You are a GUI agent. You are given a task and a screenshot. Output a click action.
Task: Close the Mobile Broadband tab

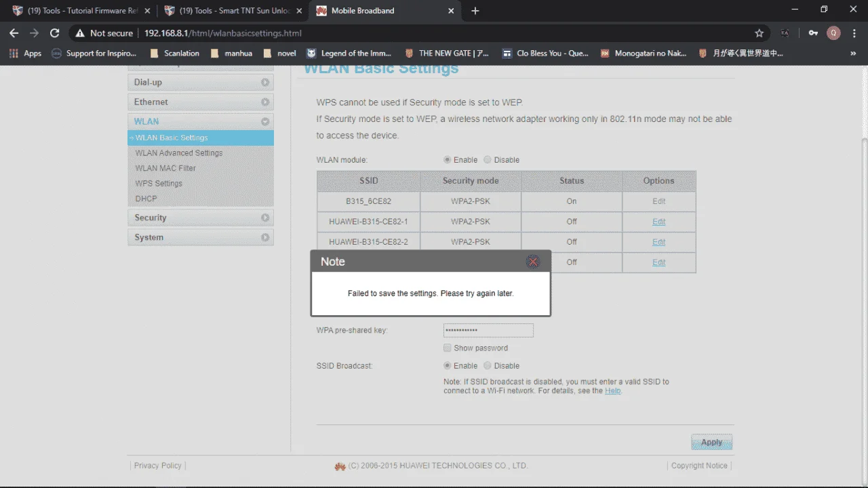click(x=451, y=11)
